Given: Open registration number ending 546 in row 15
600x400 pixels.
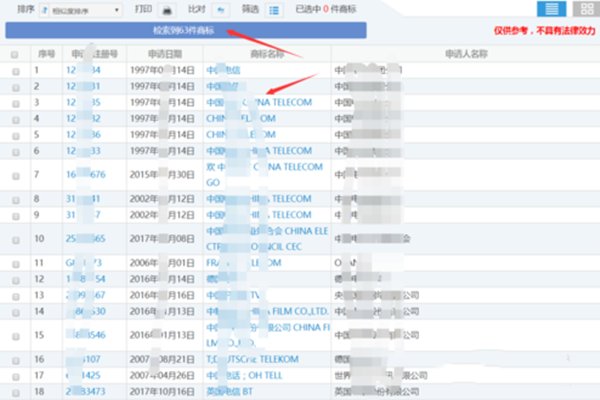Looking at the screenshot, I should point(85,335).
